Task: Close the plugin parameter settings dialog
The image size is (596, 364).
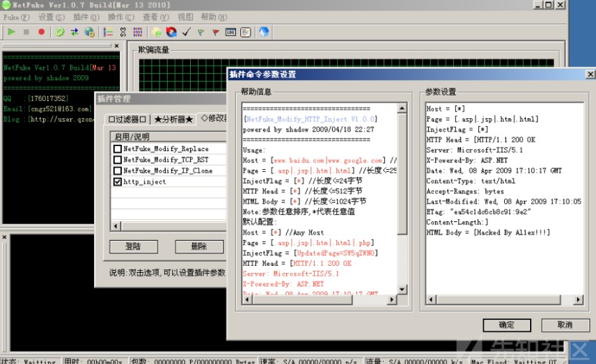Action: [590, 74]
